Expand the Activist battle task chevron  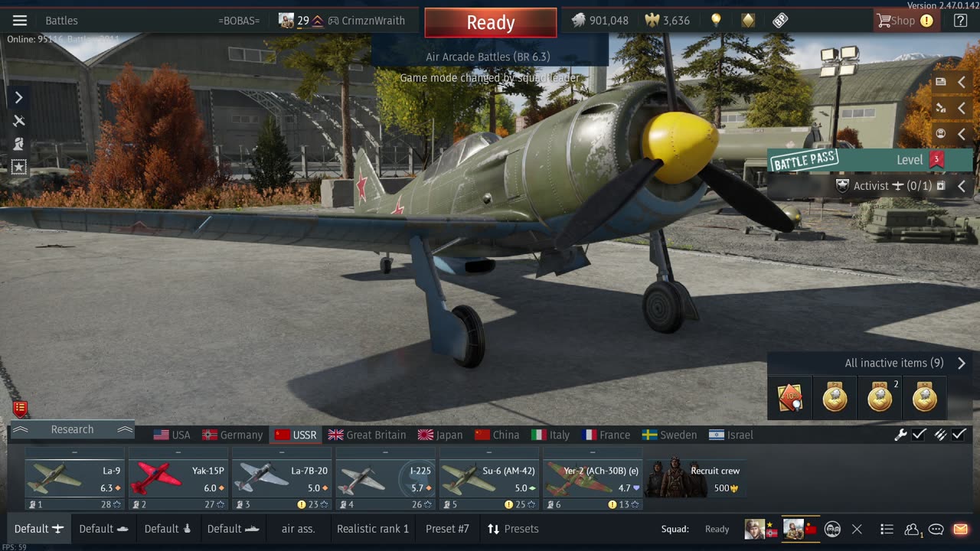pos(962,186)
